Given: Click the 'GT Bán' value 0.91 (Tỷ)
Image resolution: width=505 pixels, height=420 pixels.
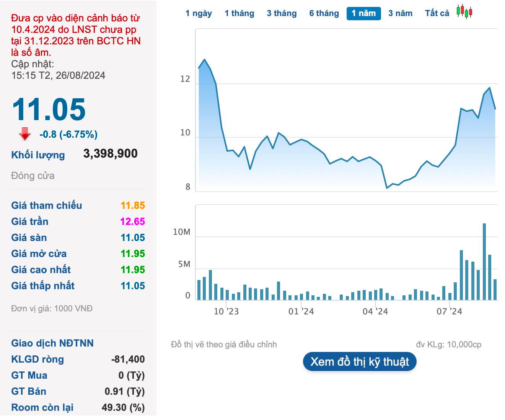Looking at the screenshot, I should pyautogui.click(x=125, y=391).
